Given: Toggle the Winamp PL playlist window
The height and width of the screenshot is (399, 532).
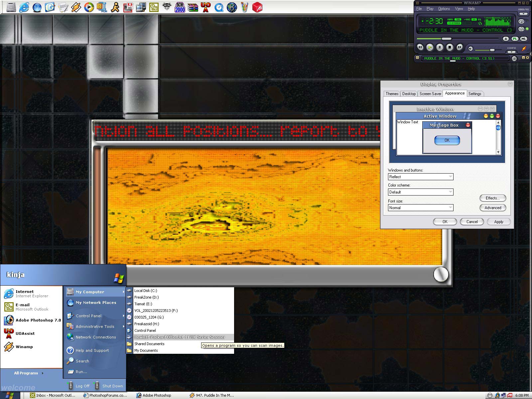Looking at the screenshot, I should pyautogui.click(x=515, y=39).
